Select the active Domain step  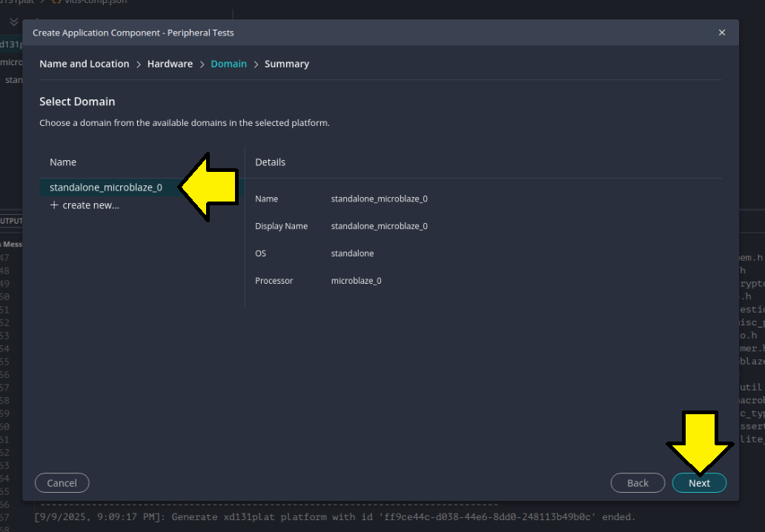coord(228,64)
